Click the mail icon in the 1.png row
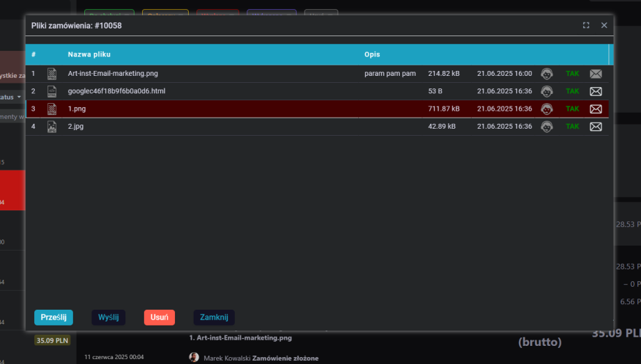This screenshot has width=641, height=364. [596, 109]
